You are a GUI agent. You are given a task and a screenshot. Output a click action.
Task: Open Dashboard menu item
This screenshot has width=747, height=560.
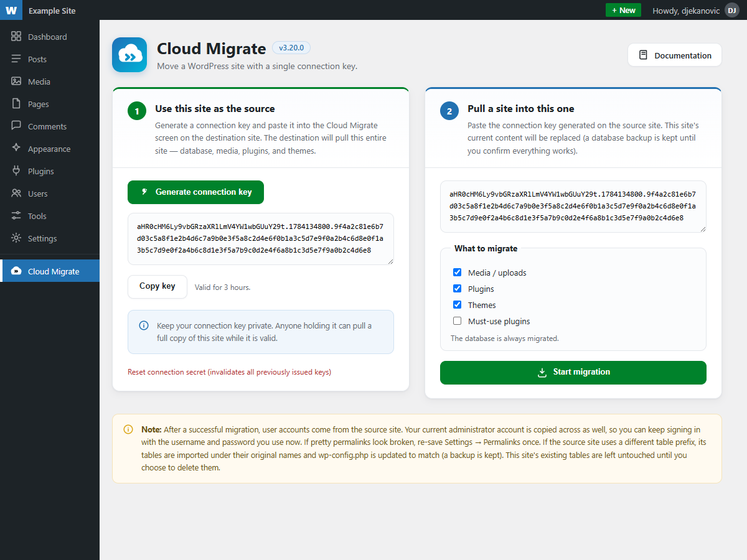50,37
